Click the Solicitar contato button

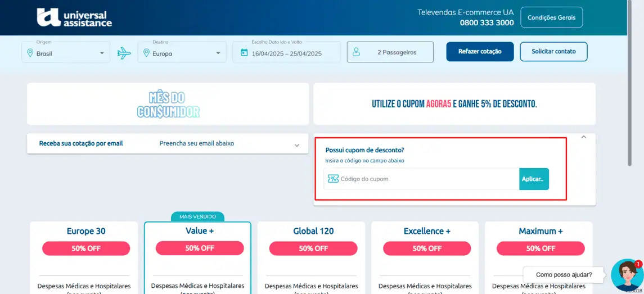coord(553,52)
